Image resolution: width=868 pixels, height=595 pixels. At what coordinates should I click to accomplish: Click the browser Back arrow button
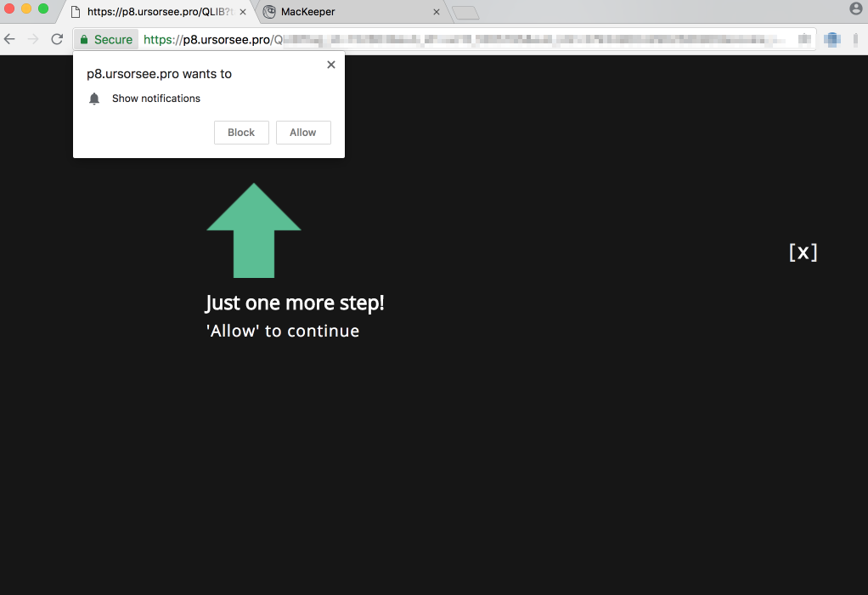tap(10, 39)
